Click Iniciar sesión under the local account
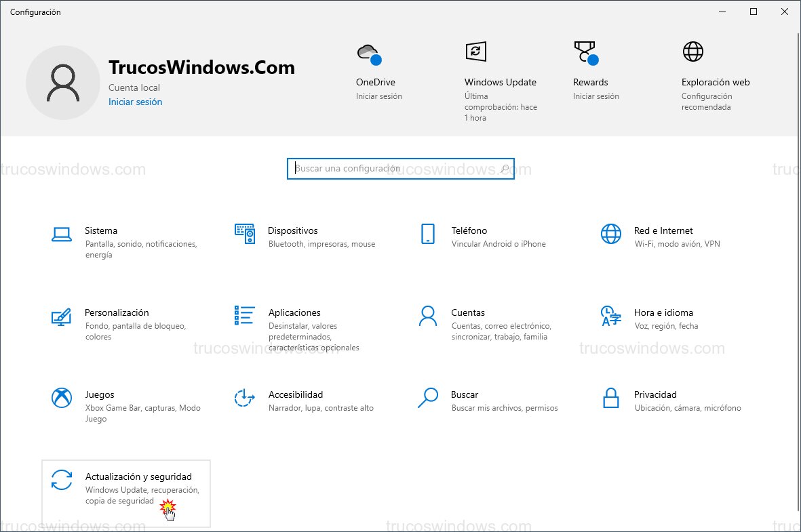Viewport: 801px width, 532px height. [135, 101]
